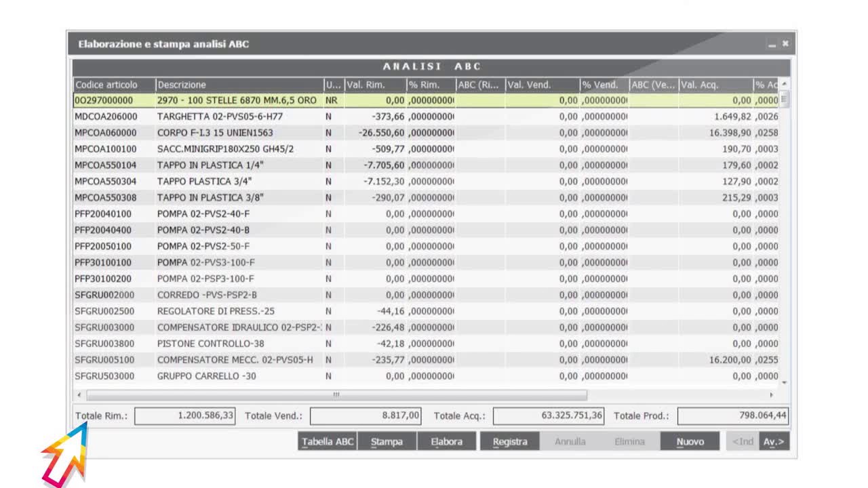Click the Val. Rim. column header
The width and height of the screenshot is (868, 488).
point(375,85)
